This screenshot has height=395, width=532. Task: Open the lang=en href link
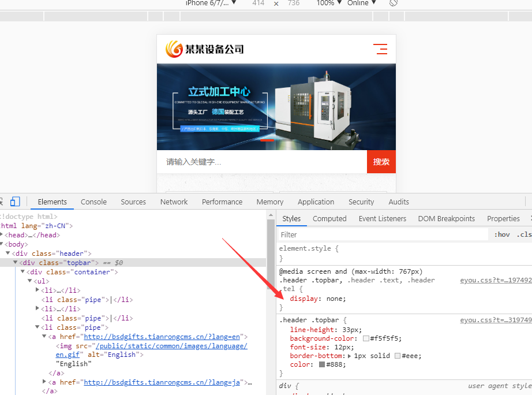pyautogui.click(x=162, y=337)
